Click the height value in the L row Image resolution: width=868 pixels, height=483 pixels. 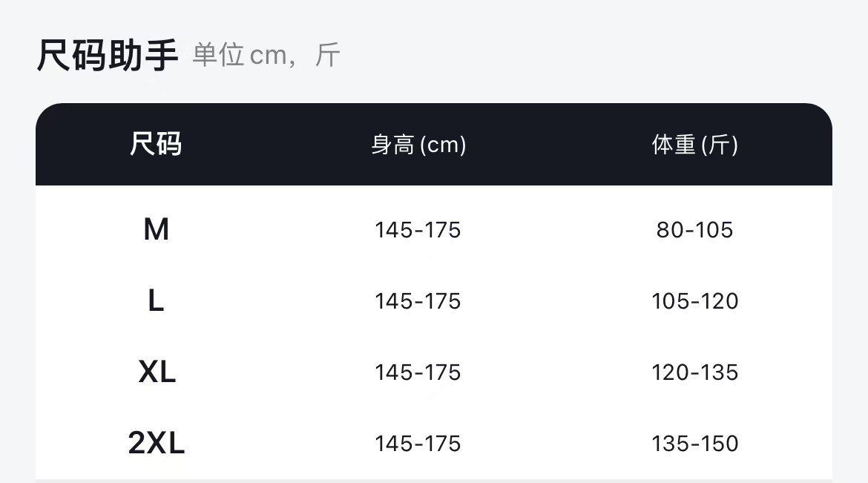(418, 301)
